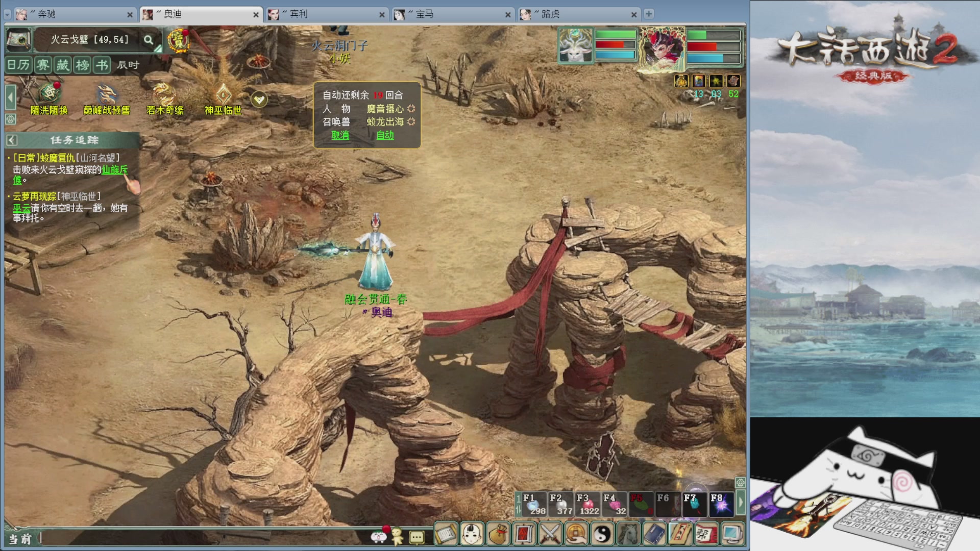Click the character's blue mana bar
The height and width of the screenshot is (551, 980).
[x=713, y=58]
